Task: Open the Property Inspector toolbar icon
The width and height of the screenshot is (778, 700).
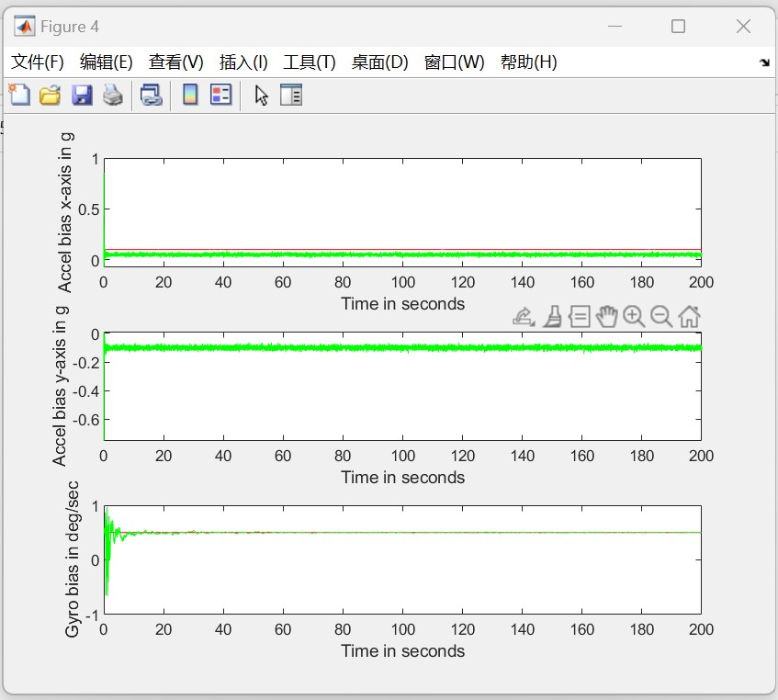Action: click(x=291, y=95)
